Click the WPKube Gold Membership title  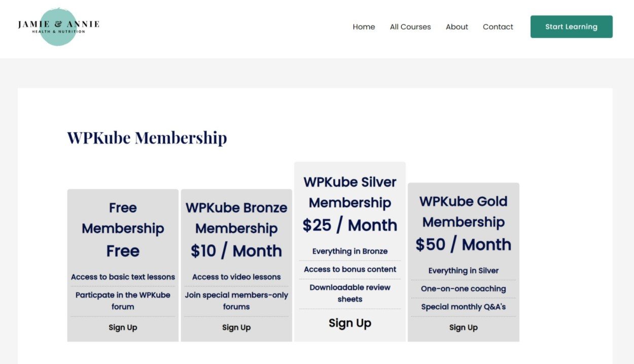coord(464,211)
